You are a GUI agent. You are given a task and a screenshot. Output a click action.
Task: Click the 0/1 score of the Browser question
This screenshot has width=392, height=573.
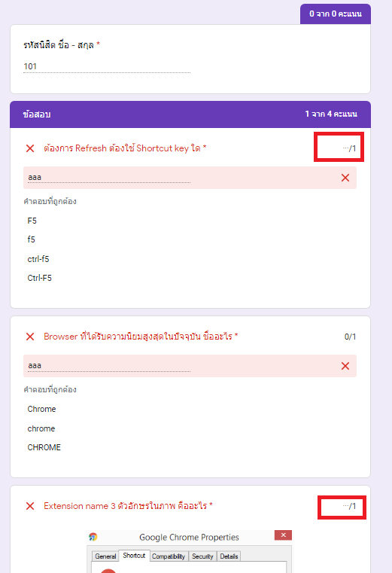coord(350,337)
